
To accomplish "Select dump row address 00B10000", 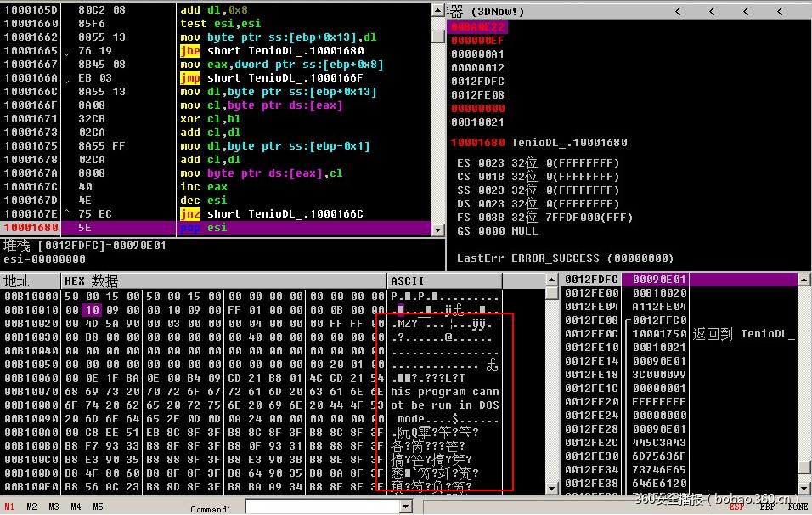I will click(x=31, y=297).
